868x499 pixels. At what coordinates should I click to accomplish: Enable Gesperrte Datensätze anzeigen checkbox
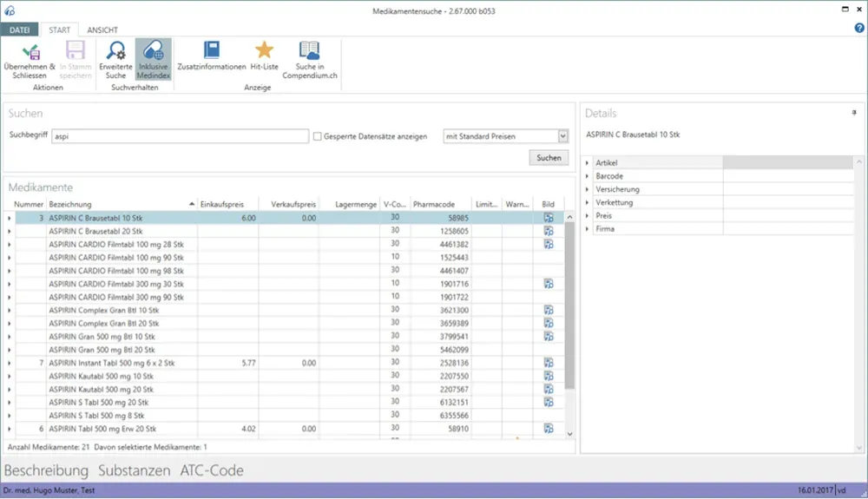click(317, 136)
